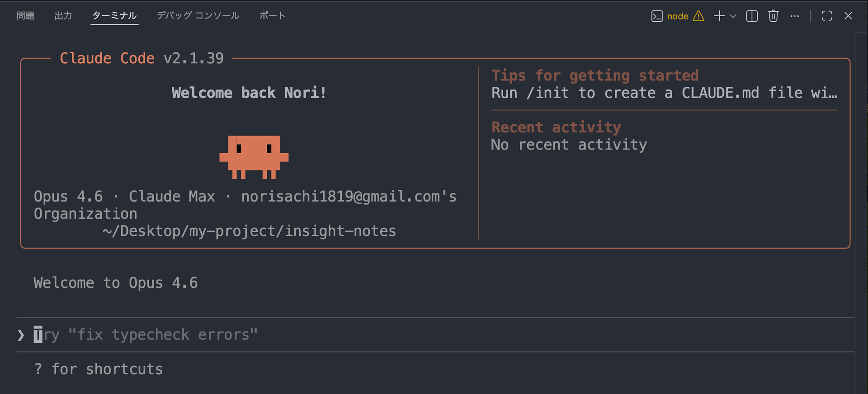Image resolution: width=868 pixels, height=394 pixels.
Task: Click the "node" terminal label
Action: [677, 16]
